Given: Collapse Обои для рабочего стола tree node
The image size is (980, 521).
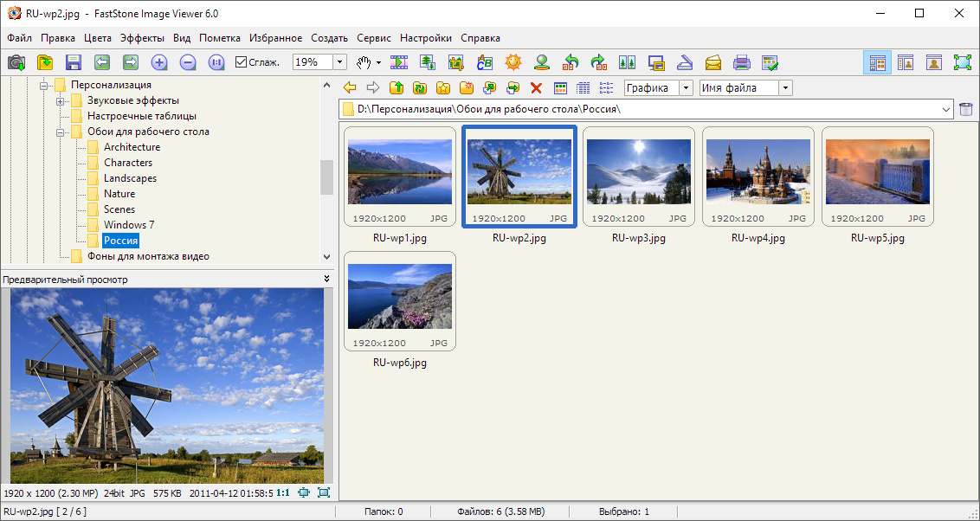Looking at the screenshot, I should coord(60,132).
